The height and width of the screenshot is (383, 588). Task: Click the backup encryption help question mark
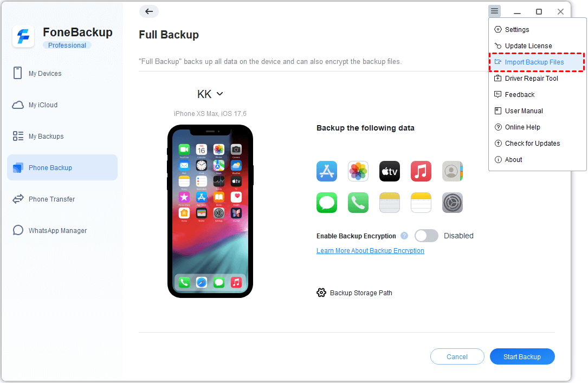404,236
